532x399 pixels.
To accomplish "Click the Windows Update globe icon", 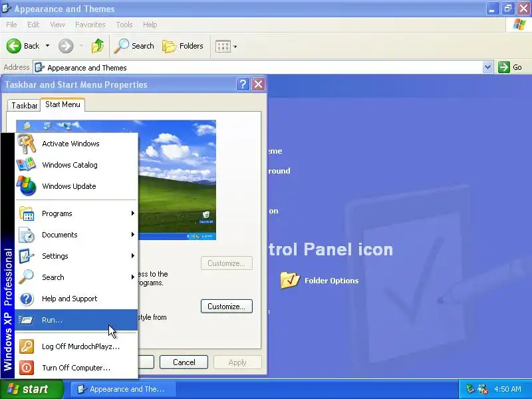I will (x=27, y=186).
